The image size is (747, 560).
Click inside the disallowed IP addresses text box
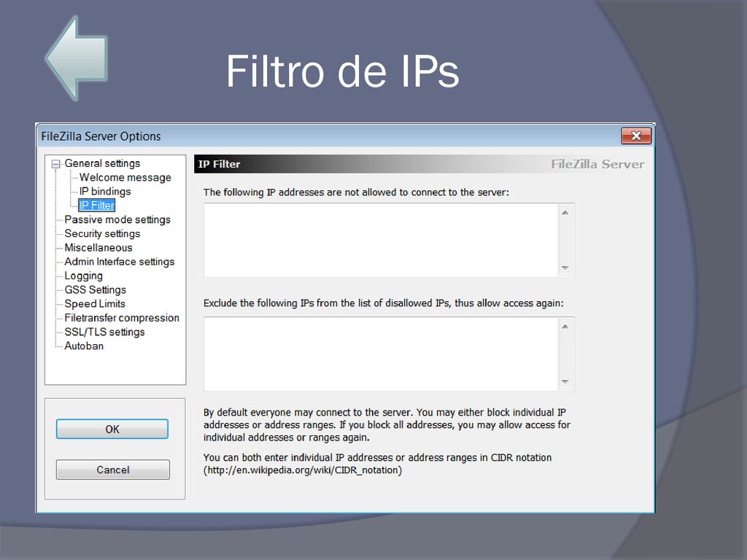click(381, 240)
